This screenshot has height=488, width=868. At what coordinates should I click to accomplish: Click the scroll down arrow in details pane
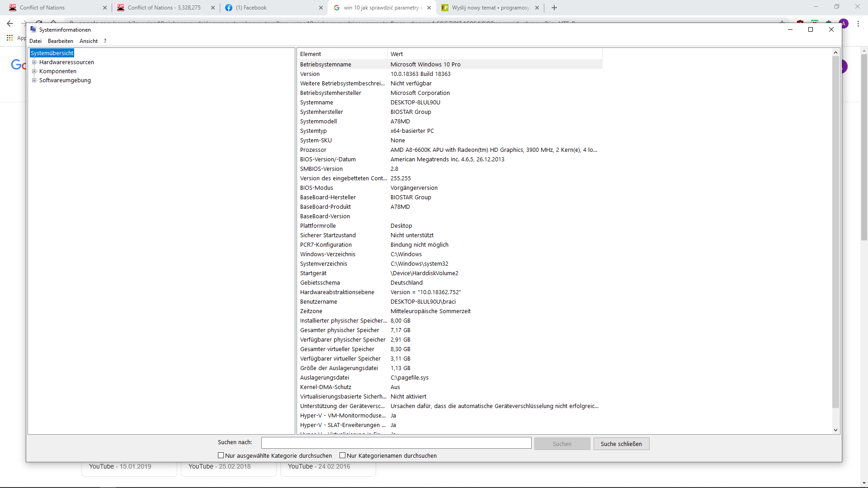835,430
